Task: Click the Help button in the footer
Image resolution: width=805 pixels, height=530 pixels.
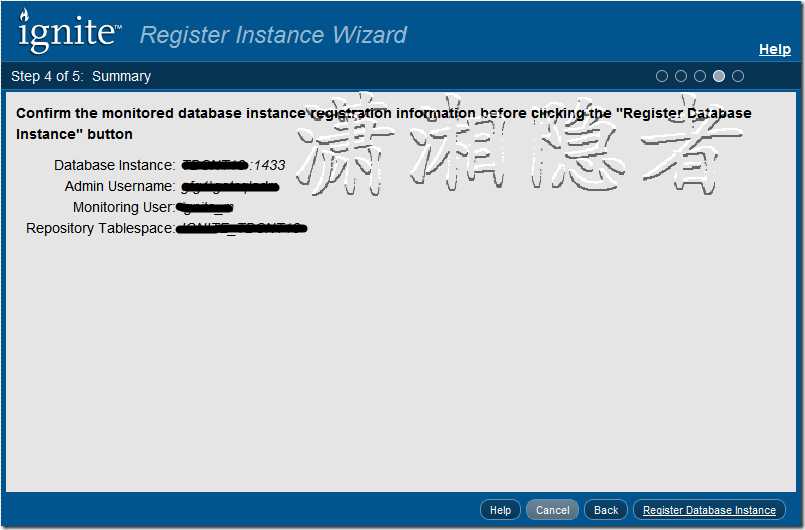Action: (500, 510)
